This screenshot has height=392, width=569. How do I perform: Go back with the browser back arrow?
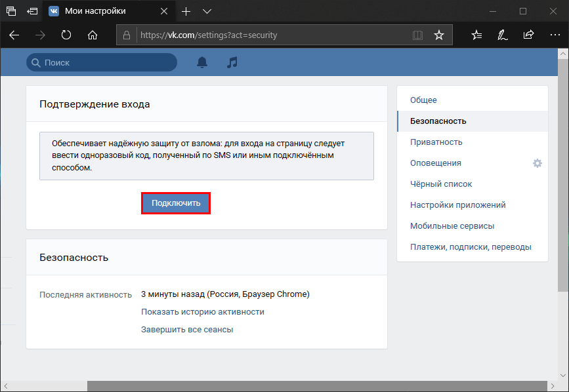[14, 35]
